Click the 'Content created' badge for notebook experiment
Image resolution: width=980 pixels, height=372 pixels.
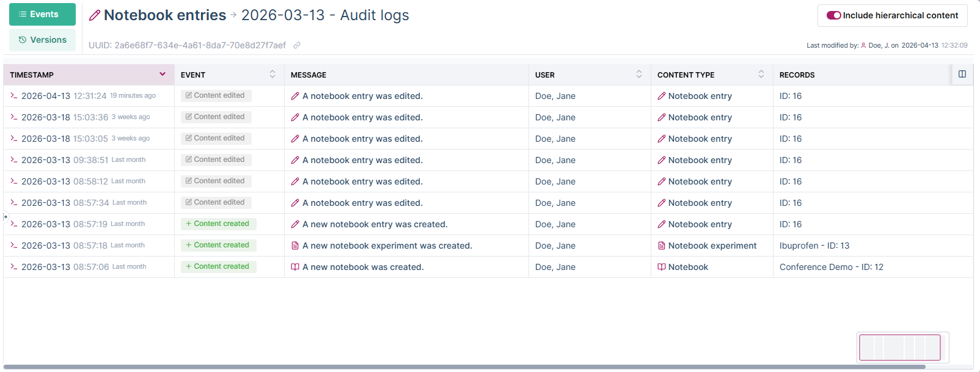pyautogui.click(x=218, y=246)
